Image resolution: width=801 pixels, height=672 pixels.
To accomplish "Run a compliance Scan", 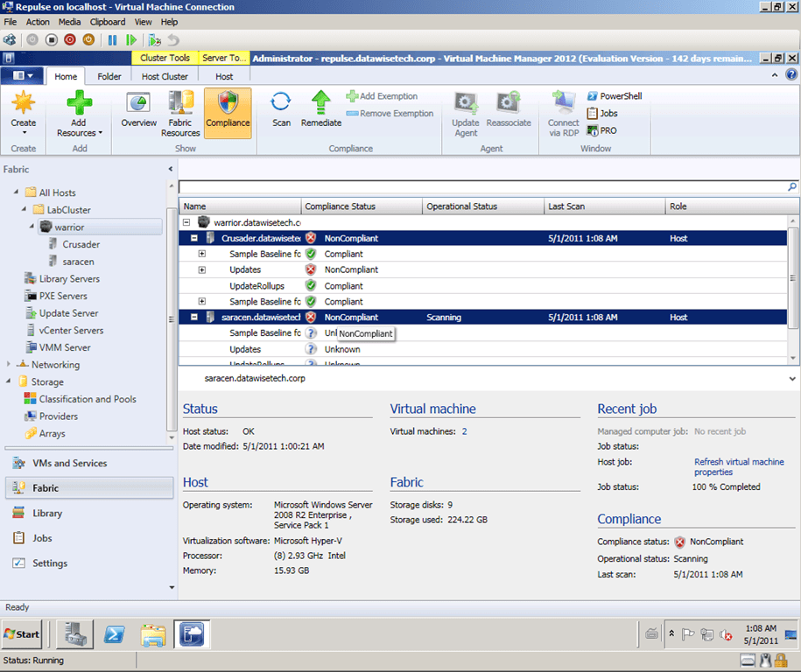I will [281, 109].
